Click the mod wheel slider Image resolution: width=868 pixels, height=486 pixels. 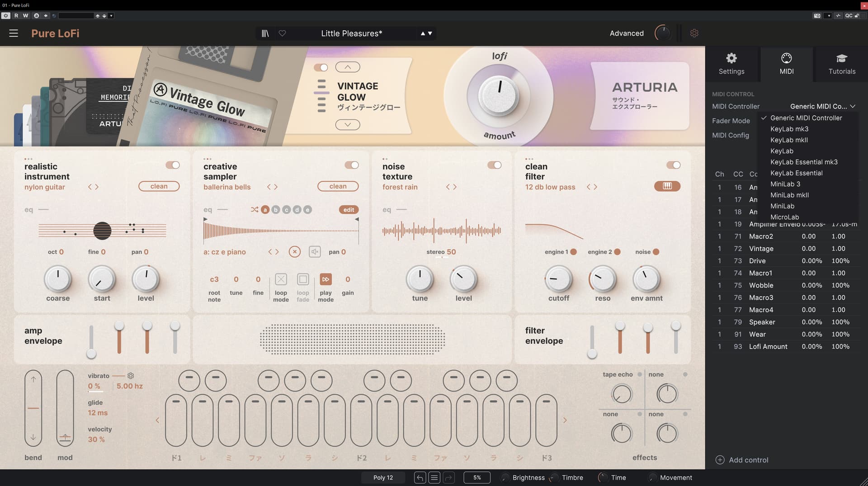[65, 408]
